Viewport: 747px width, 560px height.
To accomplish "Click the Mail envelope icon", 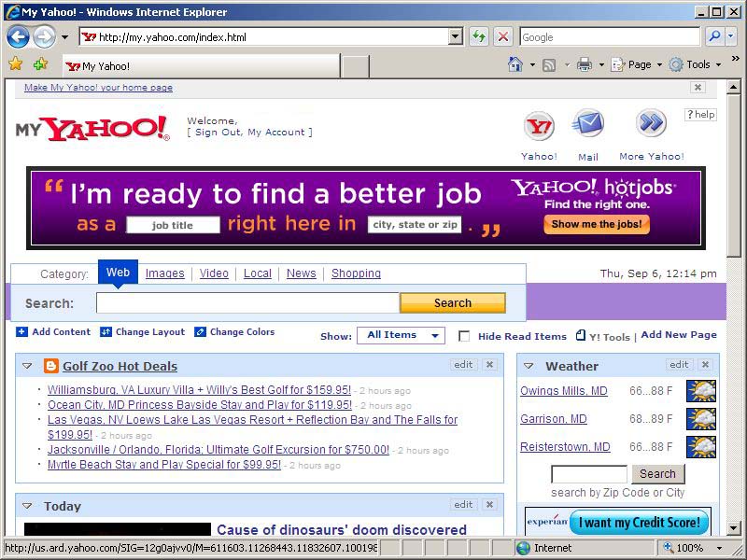I will point(588,124).
